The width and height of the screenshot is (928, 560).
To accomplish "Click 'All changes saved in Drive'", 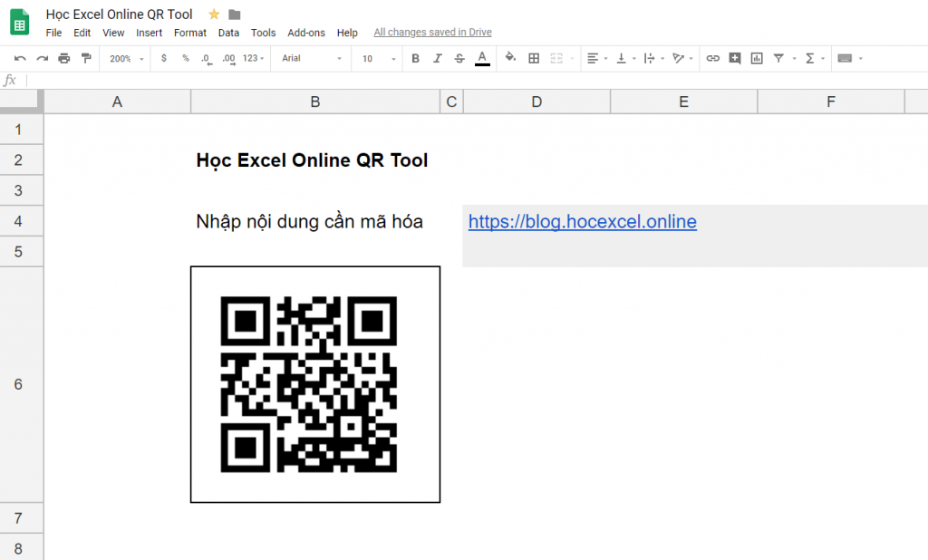I will pyautogui.click(x=432, y=33).
